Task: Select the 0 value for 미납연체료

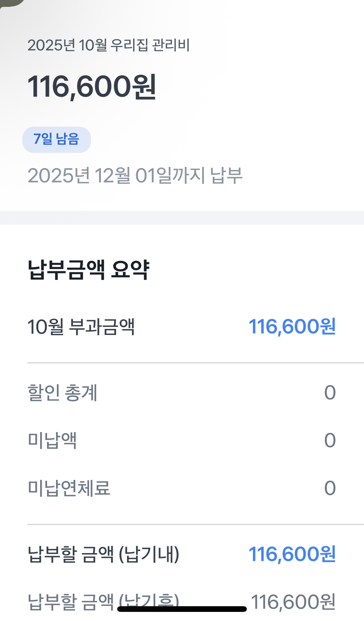Action: 330,488
